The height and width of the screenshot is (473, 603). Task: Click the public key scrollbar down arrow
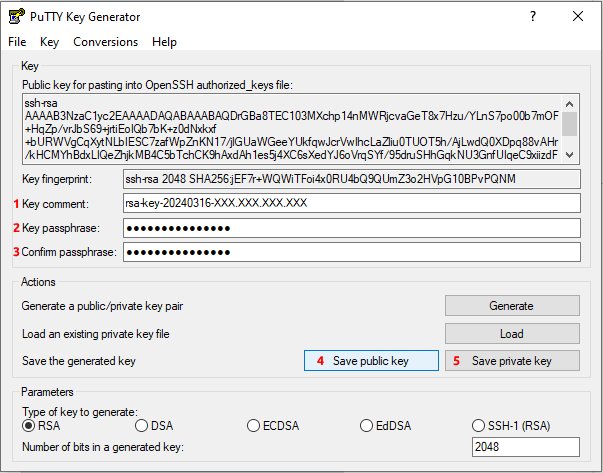570,155
